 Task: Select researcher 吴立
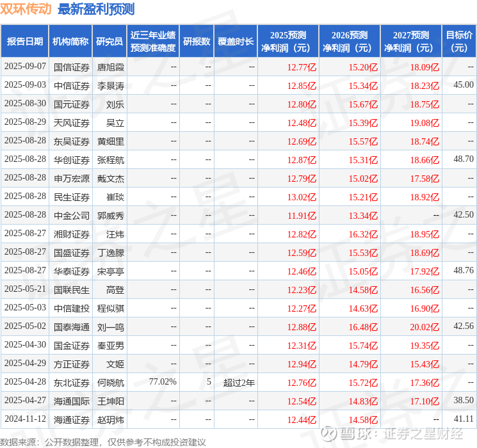click(115, 123)
